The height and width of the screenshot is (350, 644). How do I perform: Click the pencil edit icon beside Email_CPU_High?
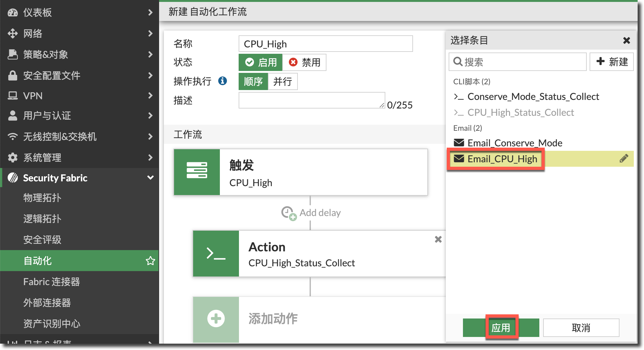624,158
